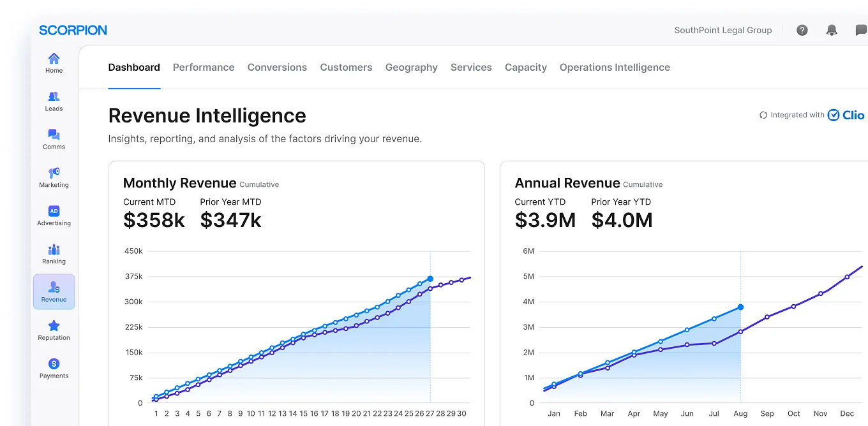Click the SouthPoint Legal Group account name
Viewport: 868px width, 426px height.
pyautogui.click(x=722, y=30)
